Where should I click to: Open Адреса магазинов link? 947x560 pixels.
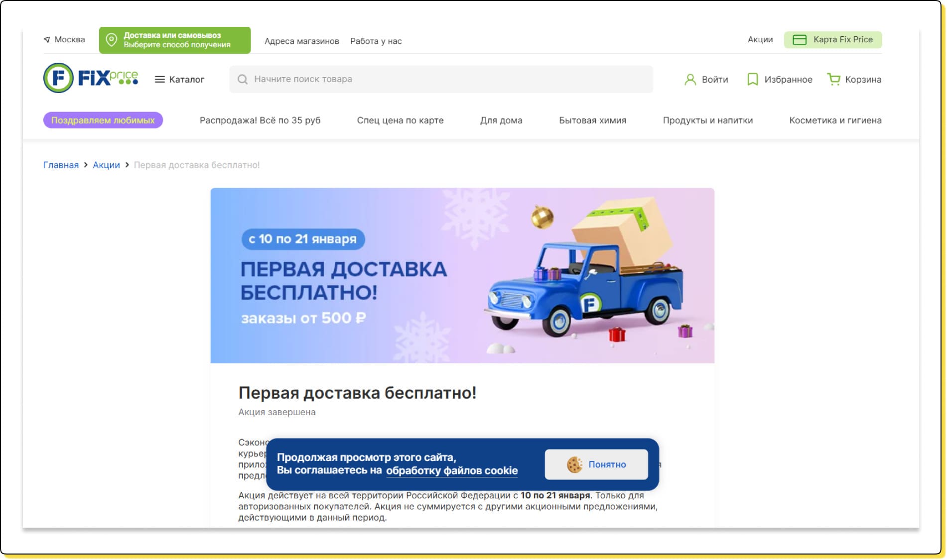click(301, 41)
